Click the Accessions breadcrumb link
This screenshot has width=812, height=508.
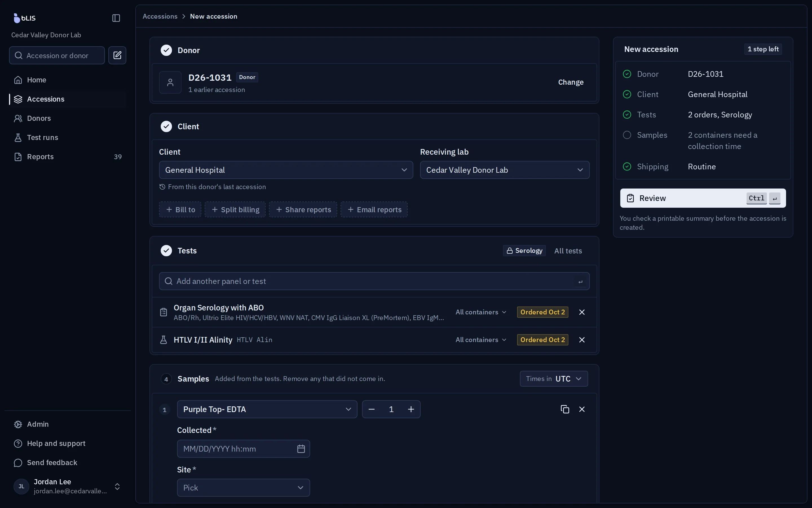[160, 16]
